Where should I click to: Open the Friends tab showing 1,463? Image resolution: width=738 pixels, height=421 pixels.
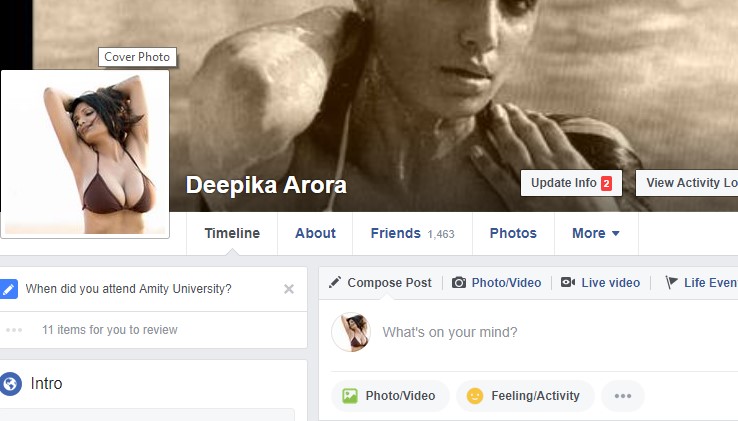(x=412, y=233)
